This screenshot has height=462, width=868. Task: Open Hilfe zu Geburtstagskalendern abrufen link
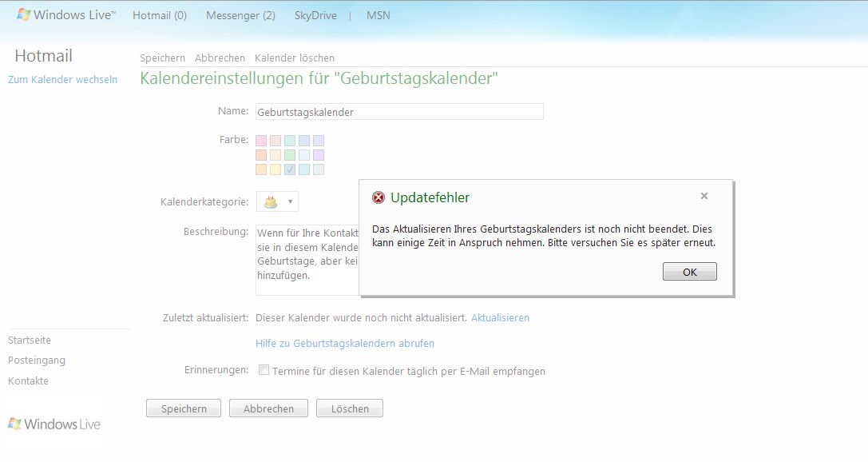[x=345, y=343]
